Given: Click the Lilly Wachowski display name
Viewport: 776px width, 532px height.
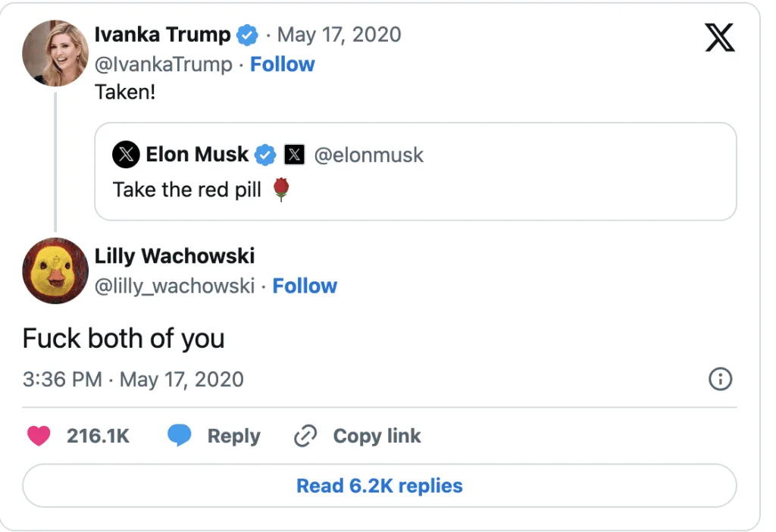Looking at the screenshot, I should coord(174,256).
